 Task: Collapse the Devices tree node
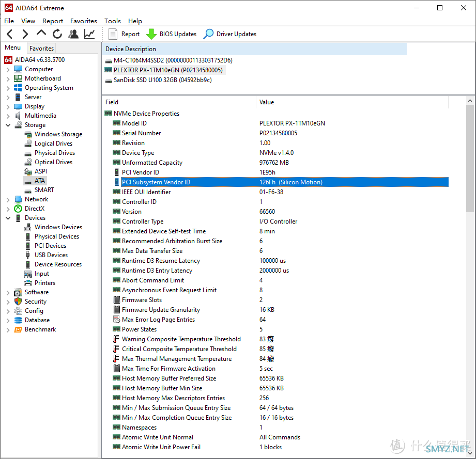[x=8, y=218]
